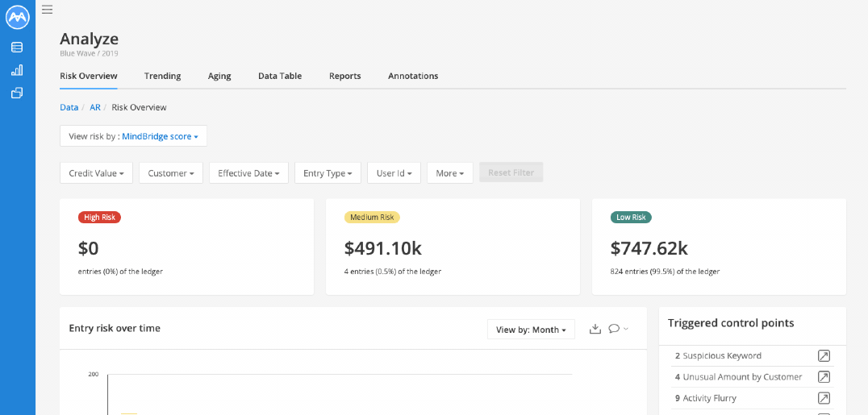Select the High Risk badge
The width and height of the screenshot is (868, 415).
pos(100,218)
